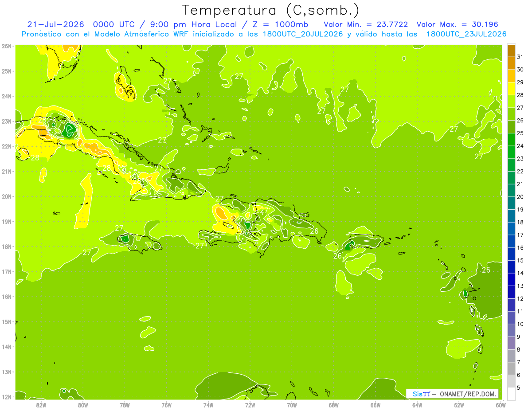Click the "16N" latitude label
The image size is (532, 411).
(x=7, y=297)
